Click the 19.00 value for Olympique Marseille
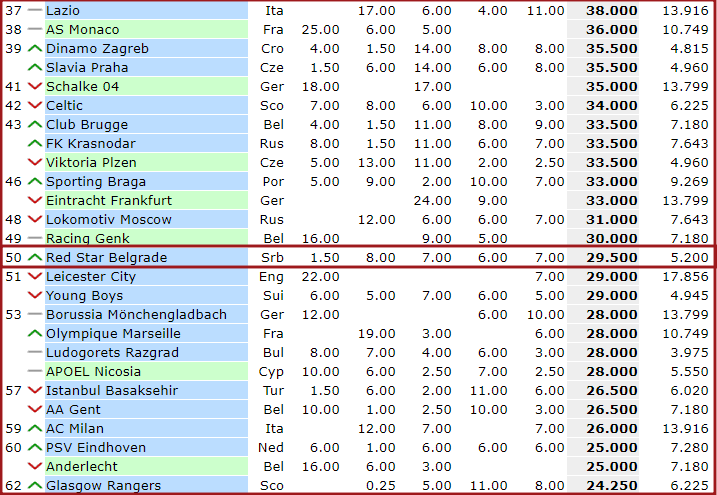 point(376,333)
